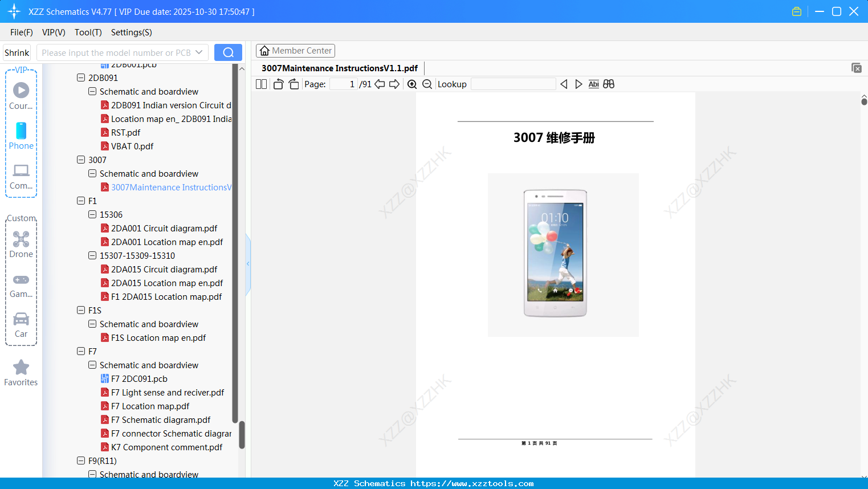Open F7 Schematic diagram.pdf

[161, 419]
